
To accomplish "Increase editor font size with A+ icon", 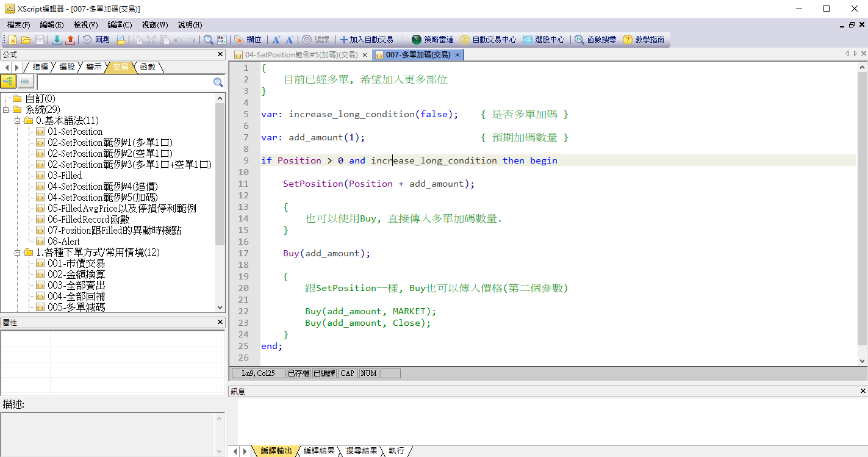I will 276,40.
